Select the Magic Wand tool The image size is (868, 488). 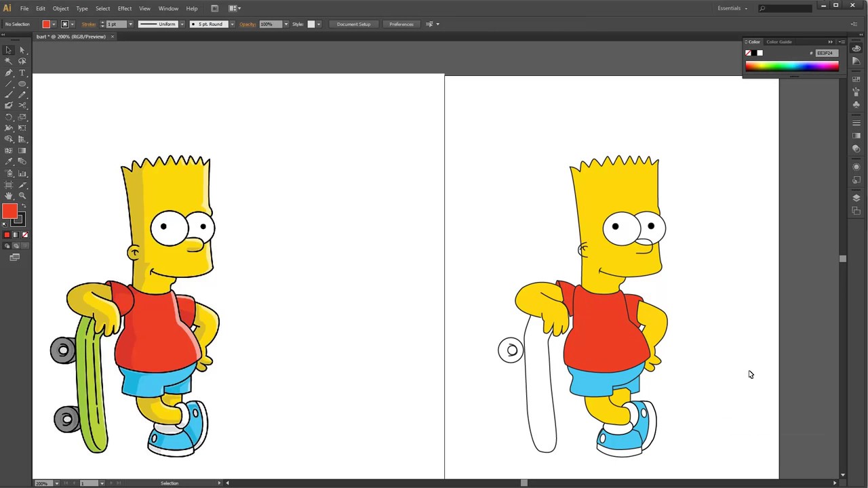click(9, 61)
